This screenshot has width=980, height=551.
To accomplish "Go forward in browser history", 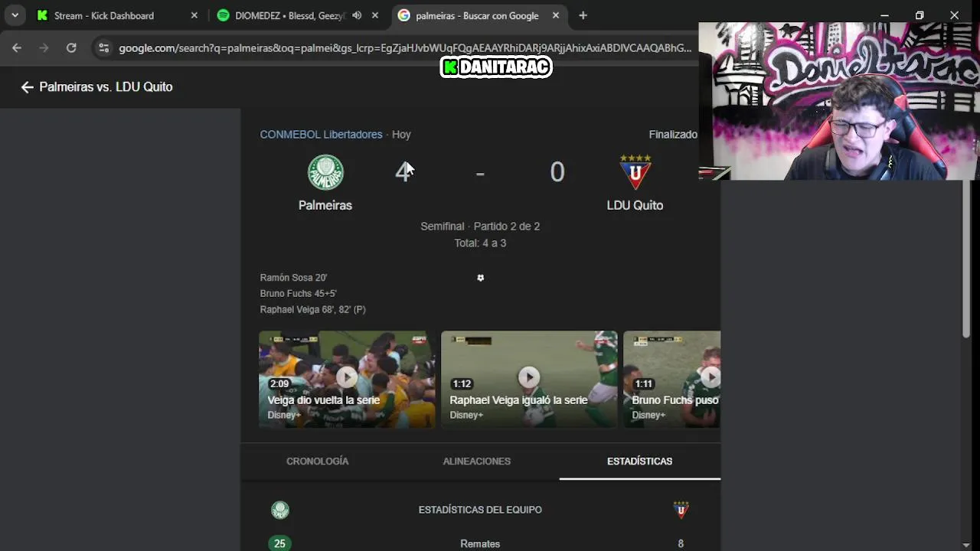I will click(44, 47).
